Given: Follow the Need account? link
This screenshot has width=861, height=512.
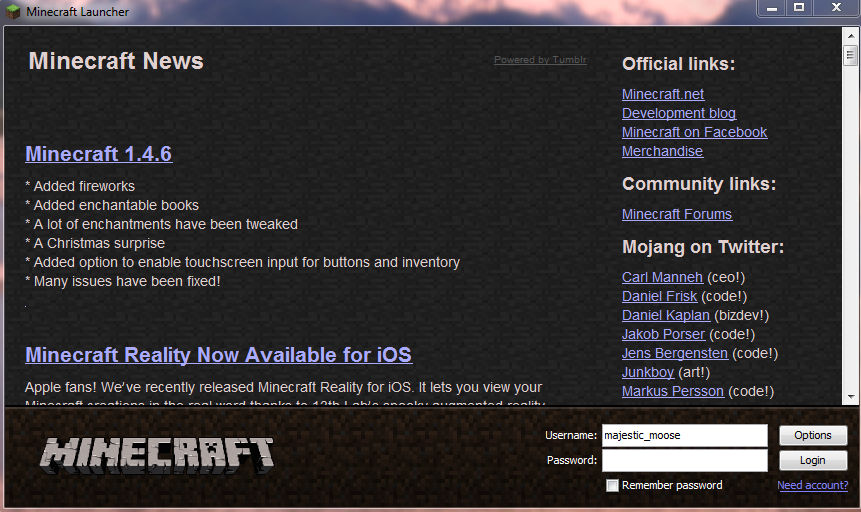Looking at the screenshot, I should click(x=813, y=485).
